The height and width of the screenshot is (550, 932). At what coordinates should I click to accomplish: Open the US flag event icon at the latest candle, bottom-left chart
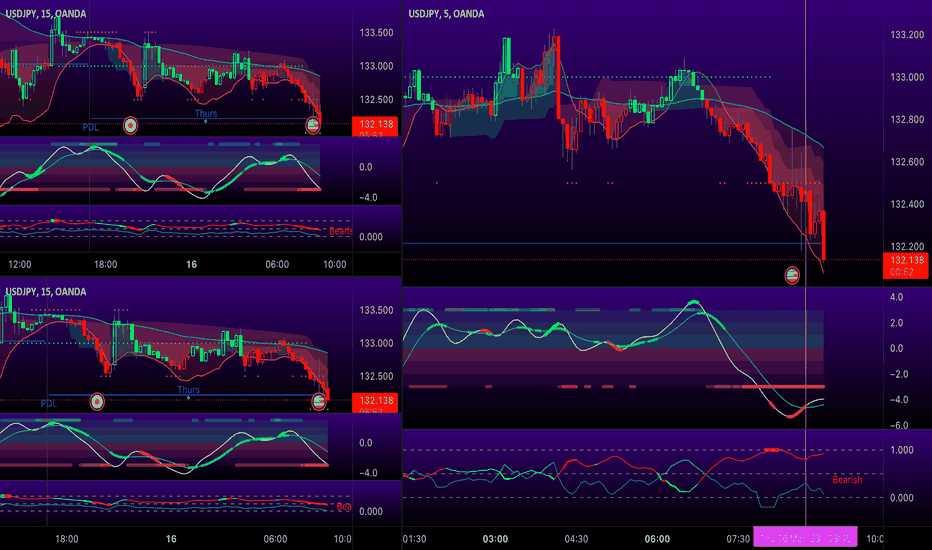[x=319, y=402]
